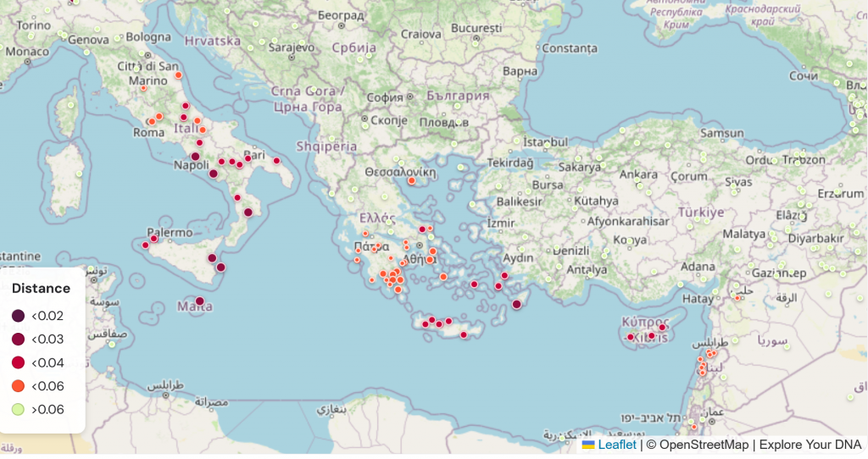
Task: Select the dark marker above the Napoli label
Action: tap(196, 157)
